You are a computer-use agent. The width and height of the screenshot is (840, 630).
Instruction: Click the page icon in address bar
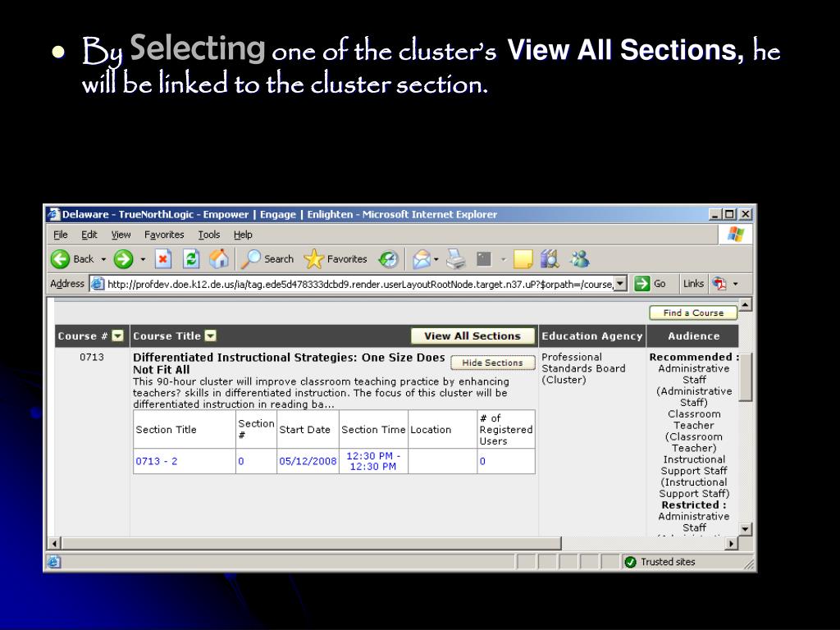[x=97, y=284]
